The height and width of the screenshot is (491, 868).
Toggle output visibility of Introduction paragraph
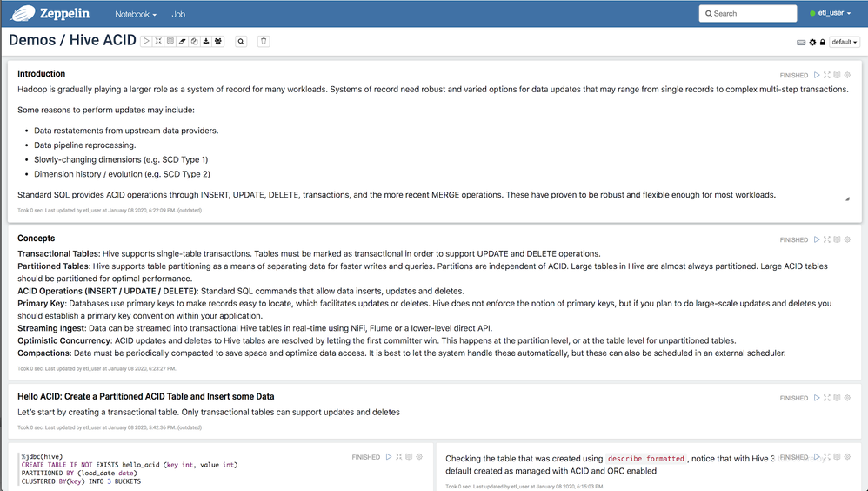(837, 75)
